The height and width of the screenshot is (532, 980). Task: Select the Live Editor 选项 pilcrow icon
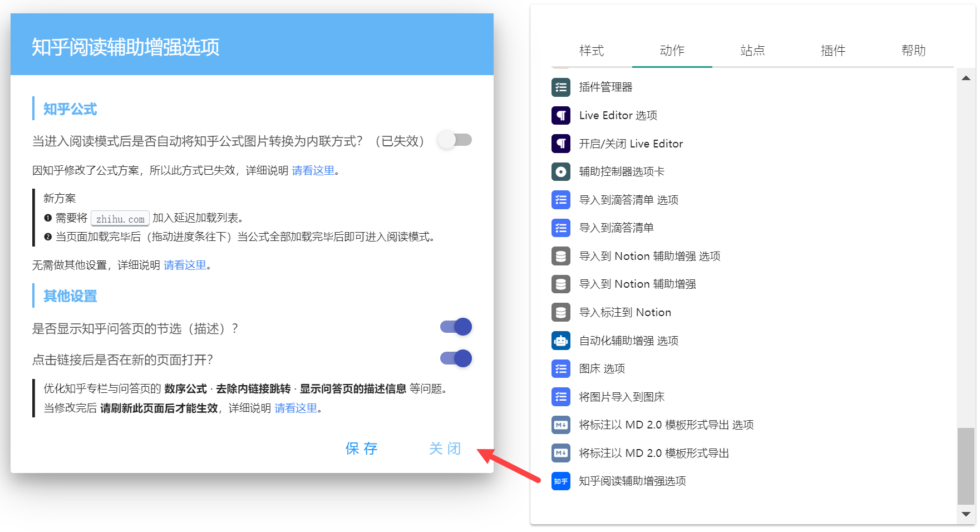click(x=561, y=115)
